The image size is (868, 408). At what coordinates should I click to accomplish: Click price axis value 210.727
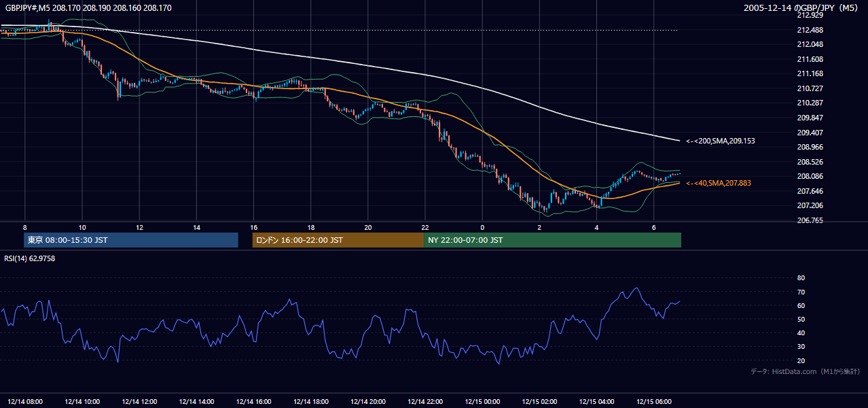[810, 88]
